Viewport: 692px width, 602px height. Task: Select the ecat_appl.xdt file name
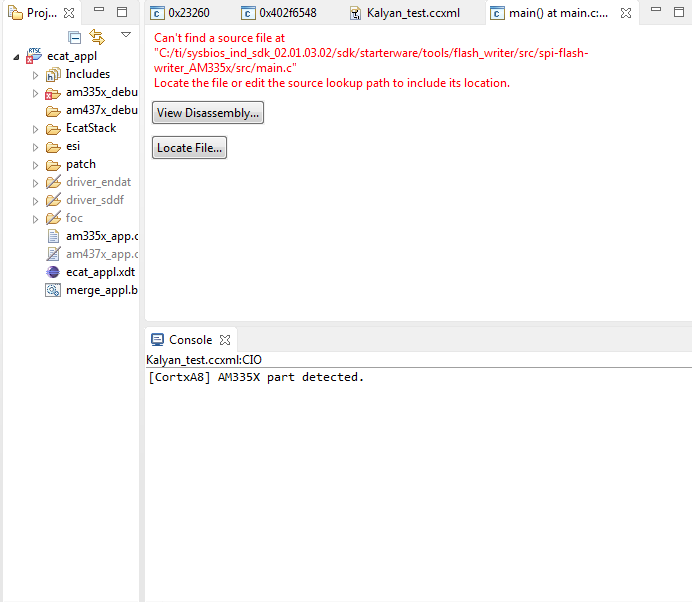pos(100,272)
